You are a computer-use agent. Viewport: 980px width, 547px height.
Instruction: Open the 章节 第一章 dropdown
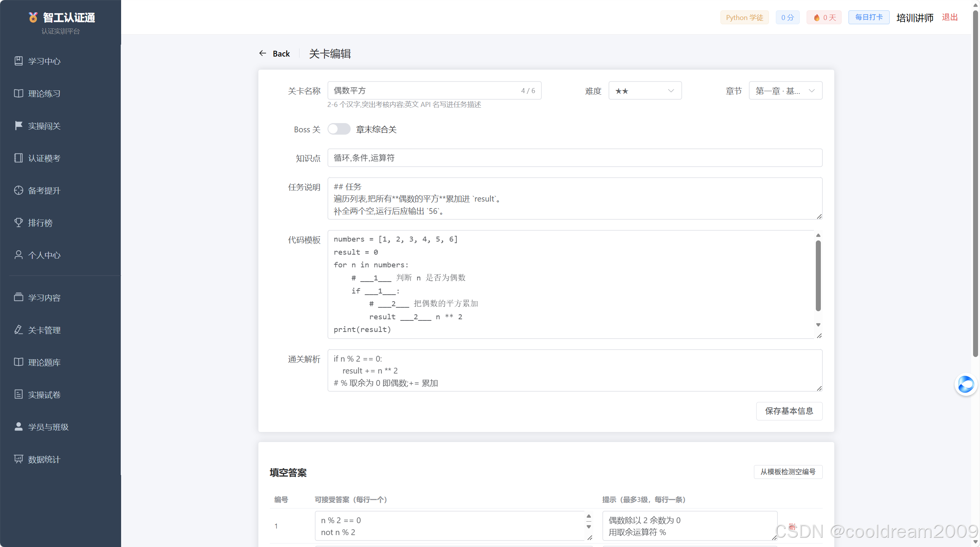click(x=785, y=90)
